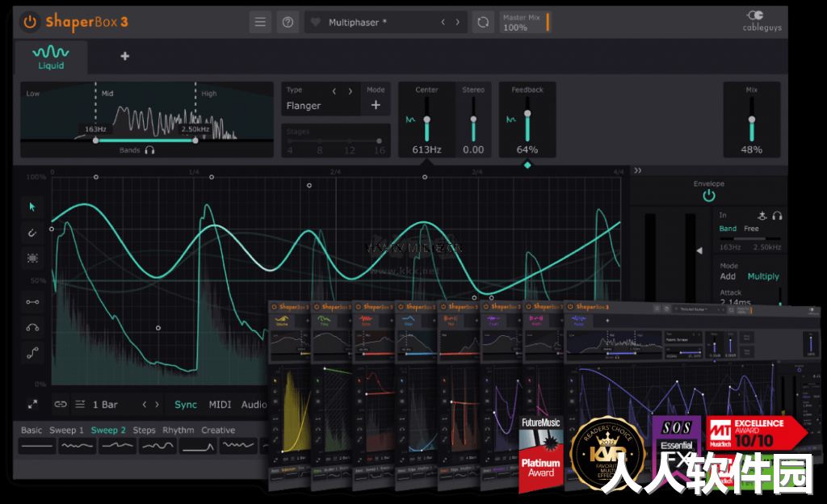This screenshot has width=827, height=504.
Task: Select the Center LFO wave icon
Action: [x=409, y=120]
